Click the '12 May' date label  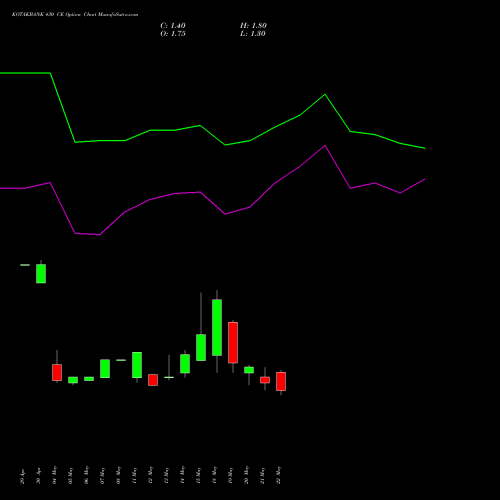coord(150,475)
